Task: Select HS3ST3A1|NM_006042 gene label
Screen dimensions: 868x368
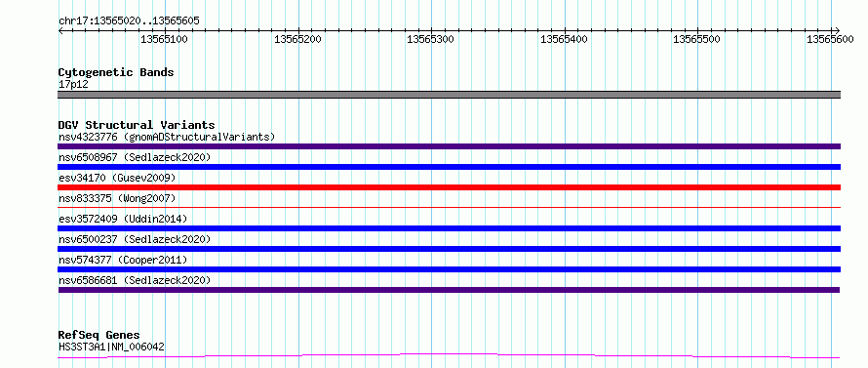Action: pos(111,347)
